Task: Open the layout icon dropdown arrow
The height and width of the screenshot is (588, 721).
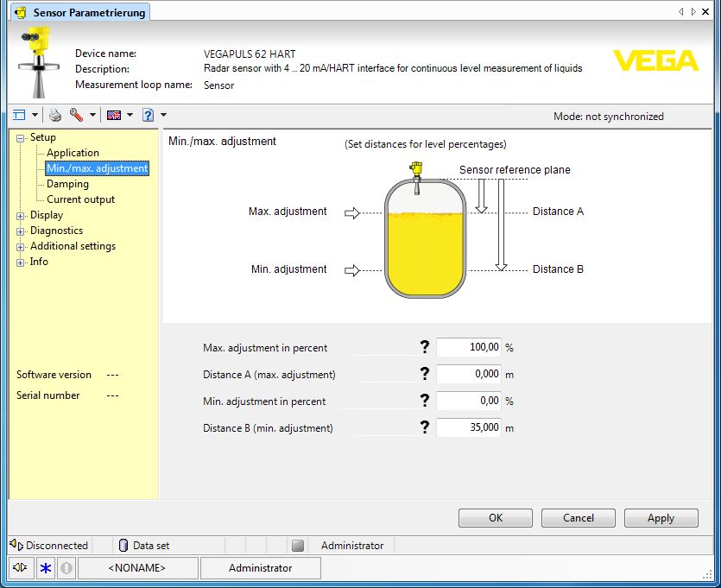Action: (x=35, y=115)
